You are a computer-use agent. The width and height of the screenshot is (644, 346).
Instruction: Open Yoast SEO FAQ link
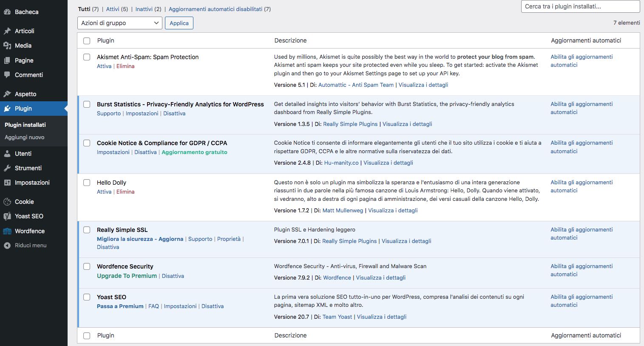point(153,306)
